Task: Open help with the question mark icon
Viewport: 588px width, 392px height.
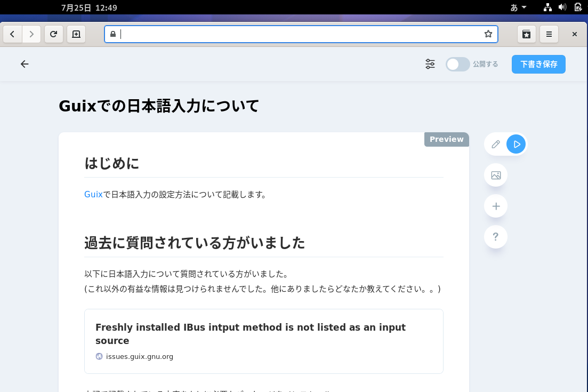Action: click(x=496, y=237)
